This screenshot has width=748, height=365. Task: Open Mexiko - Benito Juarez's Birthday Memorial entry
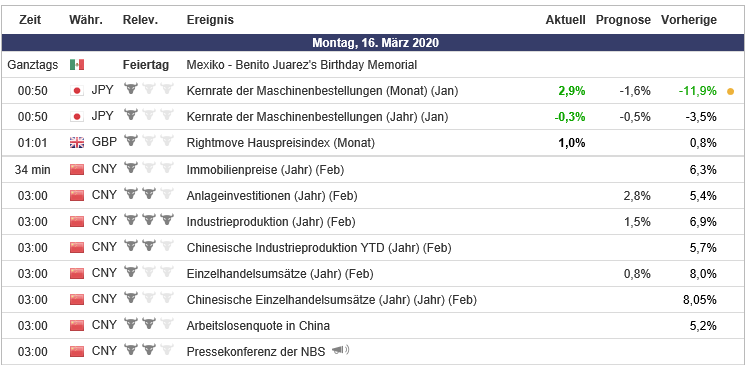click(x=302, y=64)
